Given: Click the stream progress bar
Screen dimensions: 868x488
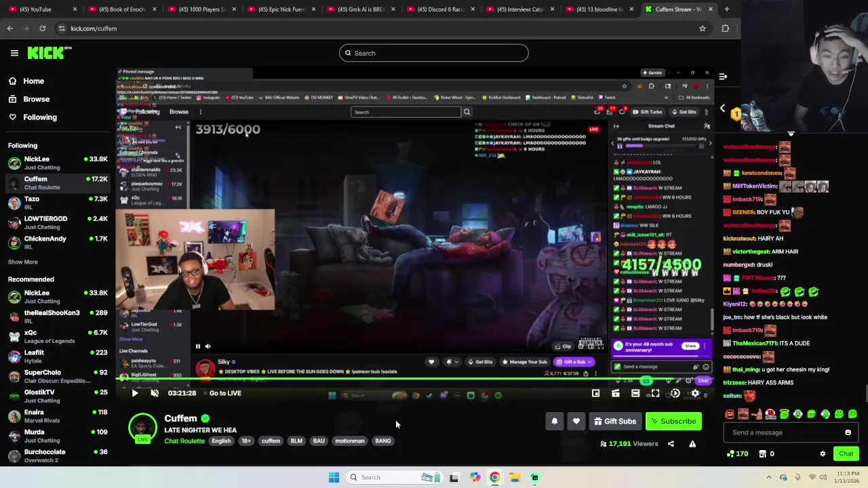Looking at the screenshot, I should pyautogui.click(x=414, y=380).
